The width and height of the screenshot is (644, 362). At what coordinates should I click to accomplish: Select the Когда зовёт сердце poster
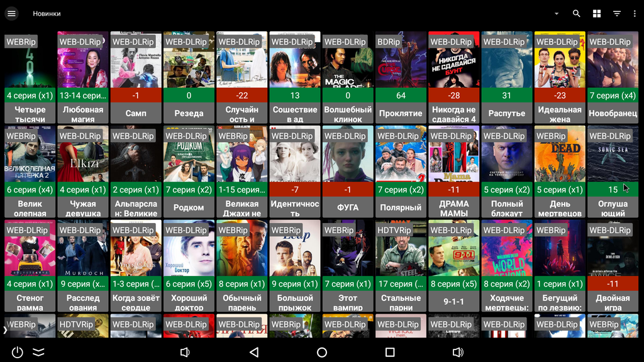(136, 248)
